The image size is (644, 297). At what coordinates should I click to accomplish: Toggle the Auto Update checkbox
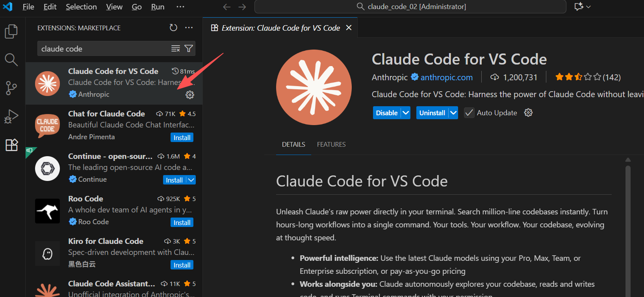pyautogui.click(x=469, y=113)
